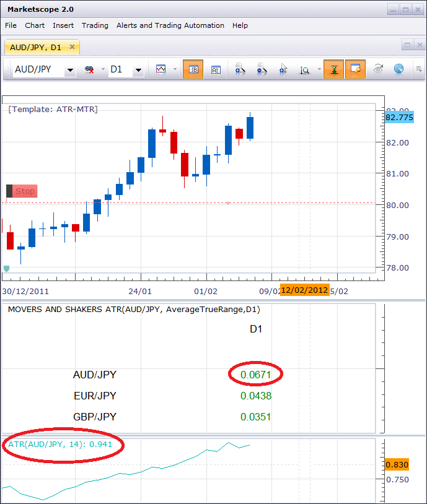Click the 80.00 price axis label
This screenshot has height=504, width=427.
pos(397,205)
